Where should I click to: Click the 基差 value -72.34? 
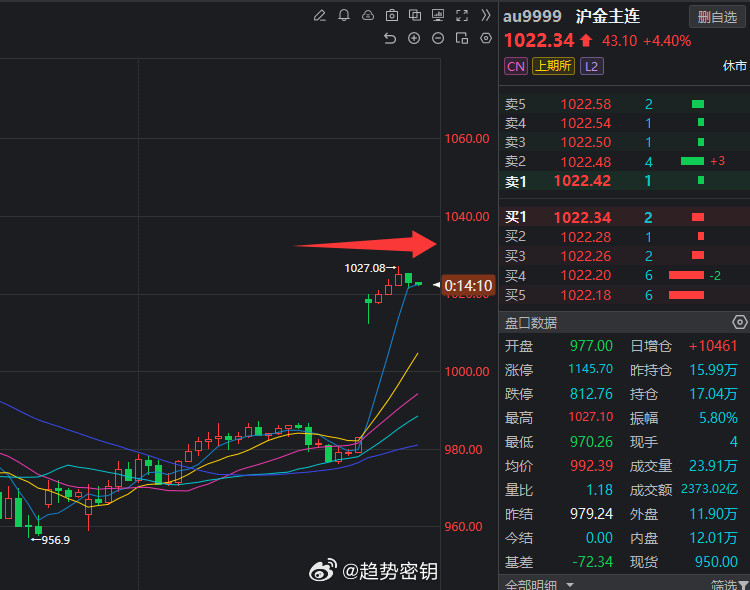click(x=592, y=561)
